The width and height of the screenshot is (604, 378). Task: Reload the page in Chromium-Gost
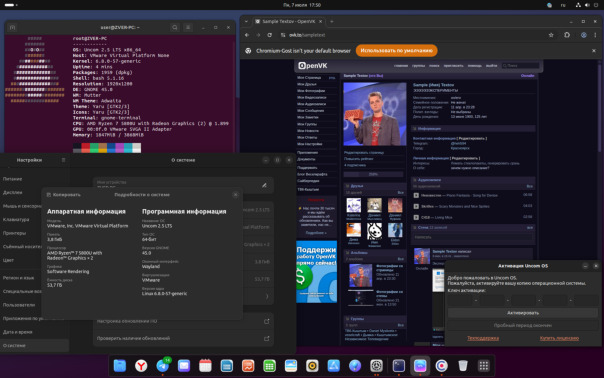click(270, 35)
